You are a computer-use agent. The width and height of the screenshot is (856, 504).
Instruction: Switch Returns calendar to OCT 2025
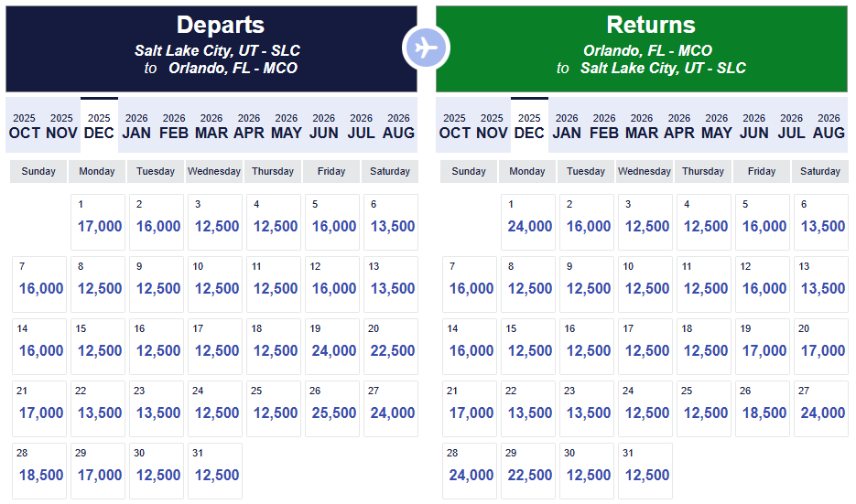coord(454,125)
